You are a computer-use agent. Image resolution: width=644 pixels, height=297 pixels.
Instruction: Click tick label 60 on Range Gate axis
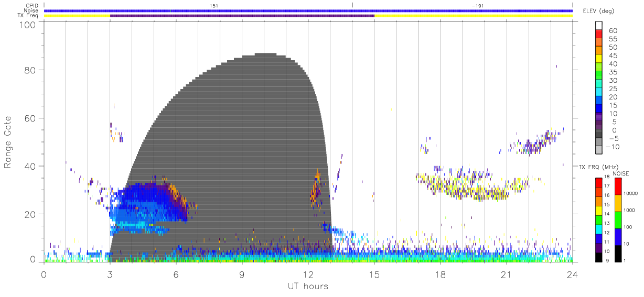30,118
